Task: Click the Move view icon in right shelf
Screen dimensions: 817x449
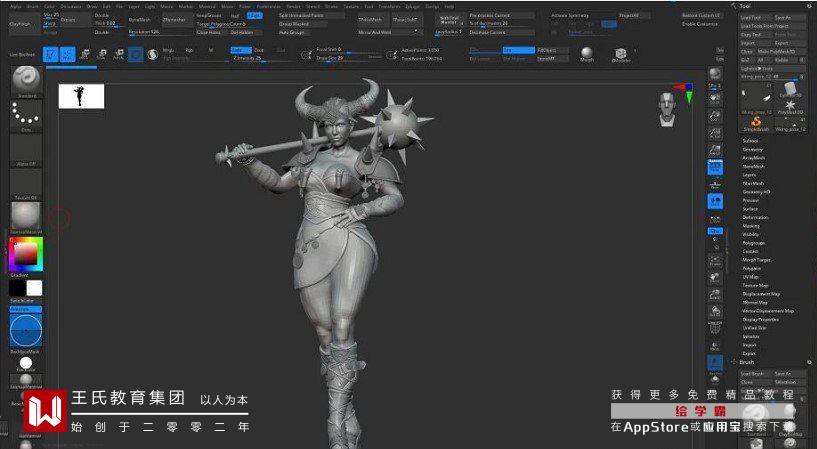Action: tap(715, 278)
